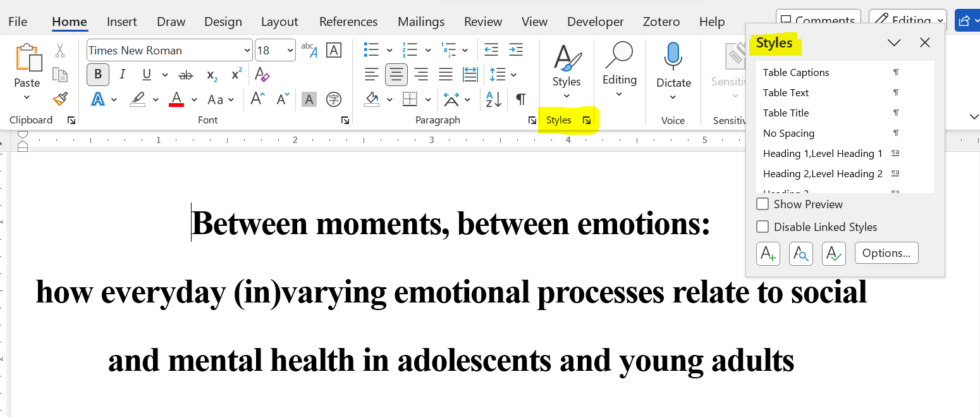Apply strikethrough formatting

(185, 75)
